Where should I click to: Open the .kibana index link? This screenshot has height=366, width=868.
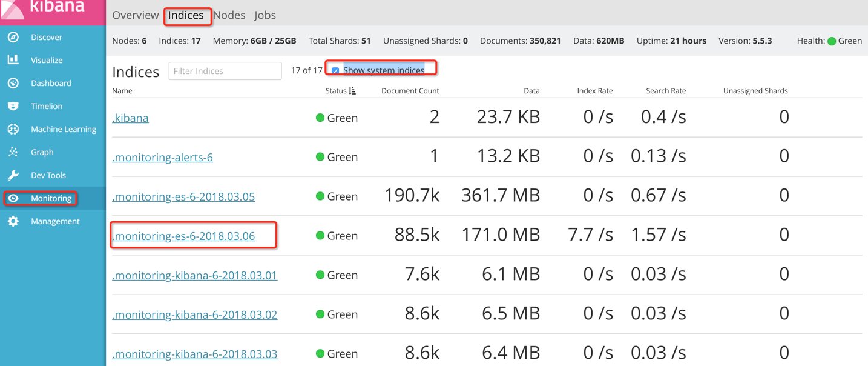(x=130, y=118)
